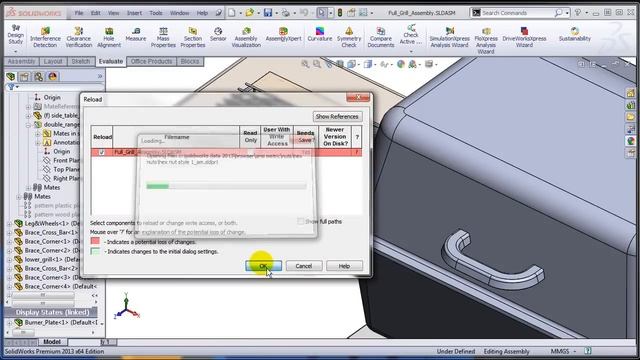Open the DisplayManager tab icon
Viewport: 640px width, 360px height.
click(x=53, y=76)
